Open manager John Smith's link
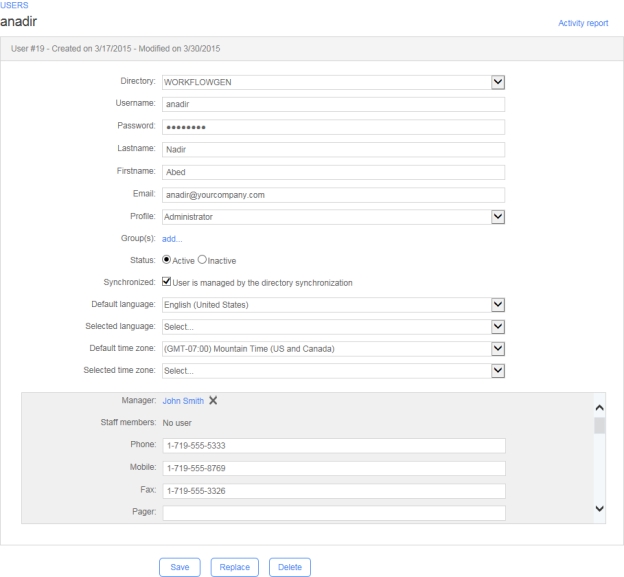 click(x=183, y=401)
